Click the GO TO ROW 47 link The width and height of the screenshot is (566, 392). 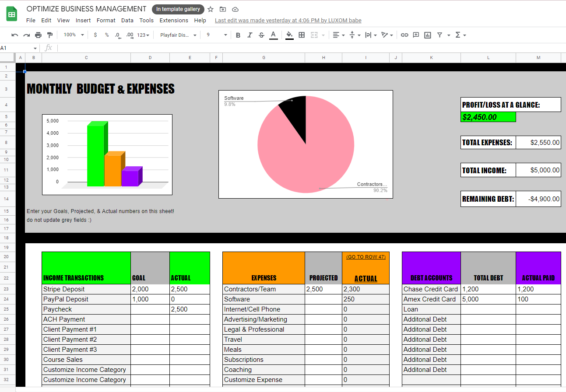point(366,257)
